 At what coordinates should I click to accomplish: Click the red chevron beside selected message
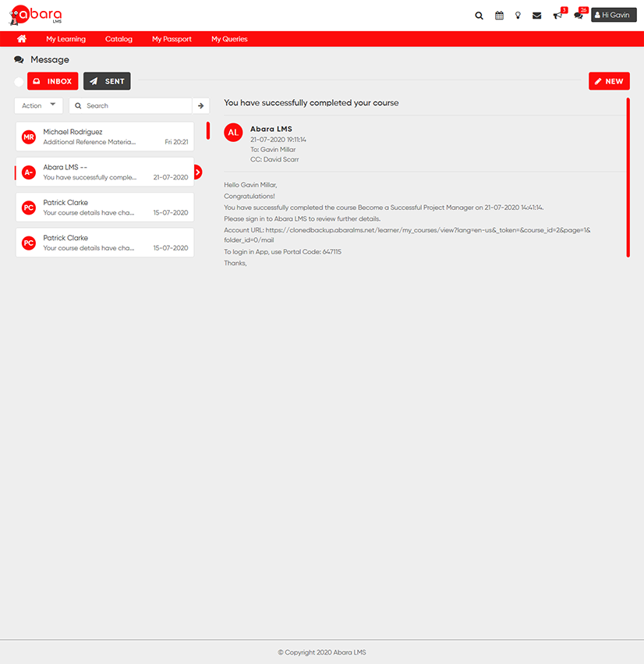coord(198,172)
